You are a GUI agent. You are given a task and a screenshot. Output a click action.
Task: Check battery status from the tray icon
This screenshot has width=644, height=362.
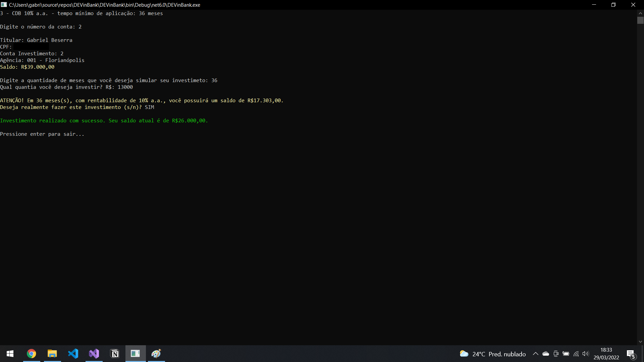[566, 354]
